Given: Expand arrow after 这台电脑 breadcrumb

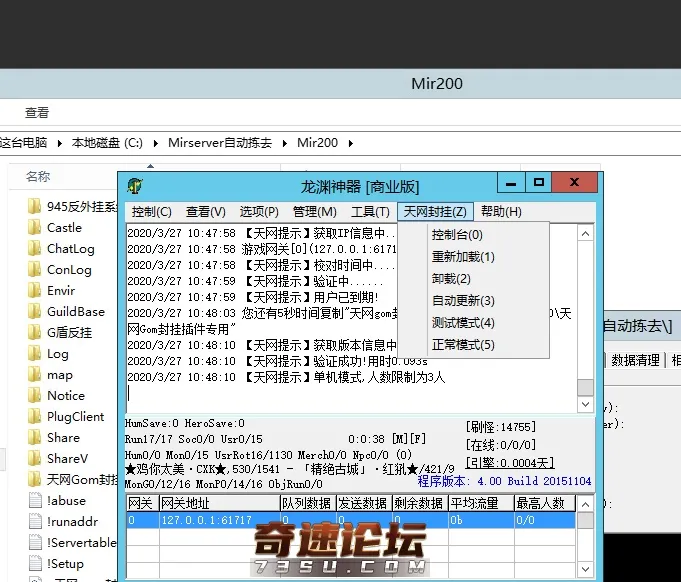Looking at the screenshot, I should click(60, 143).
